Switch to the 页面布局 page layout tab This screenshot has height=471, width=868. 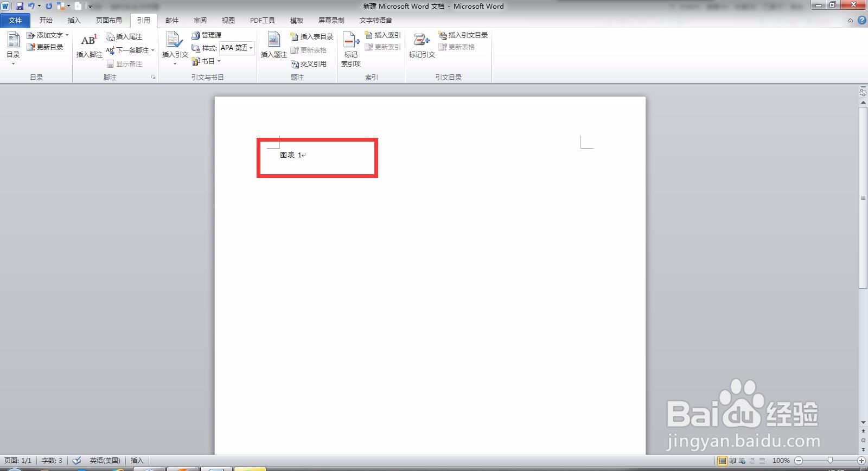(108, 21)
